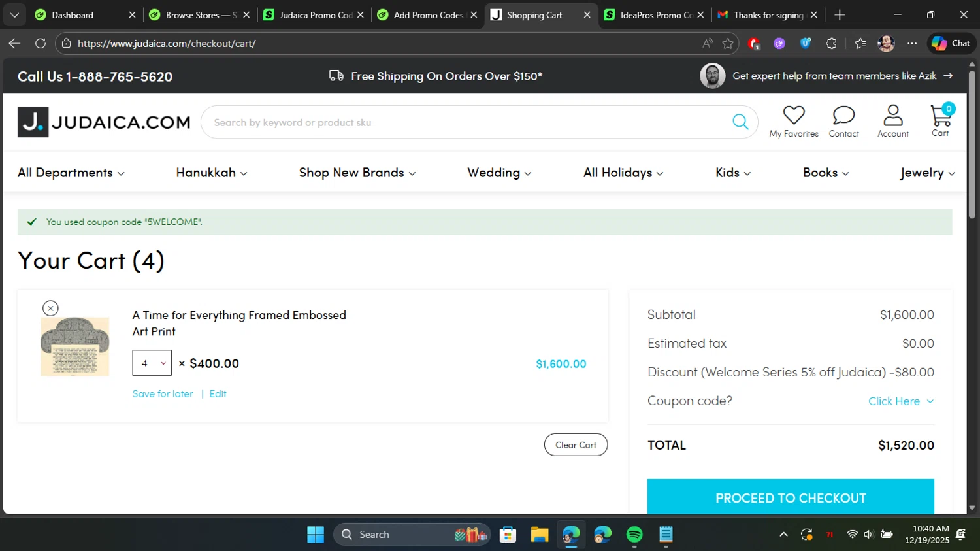This screenshot has width=980, height=551.
Task: Open browser profile avatar
Action: point(886,43)
